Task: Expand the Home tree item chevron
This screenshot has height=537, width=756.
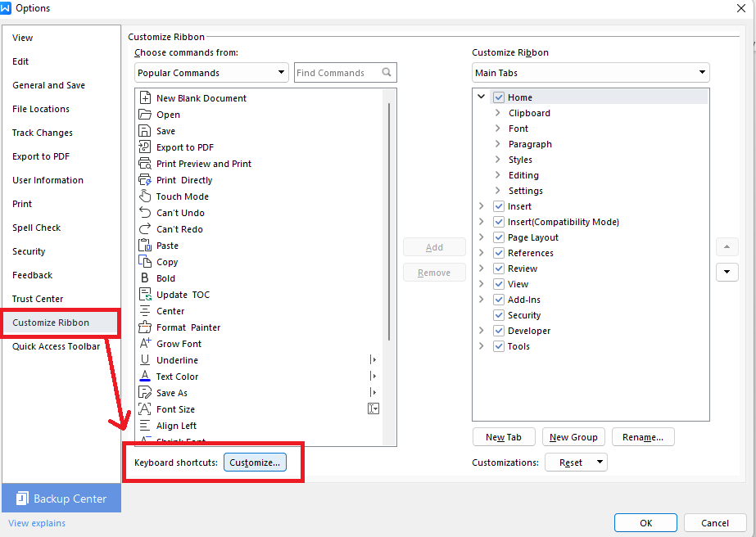Action: [x=482, y=96]
